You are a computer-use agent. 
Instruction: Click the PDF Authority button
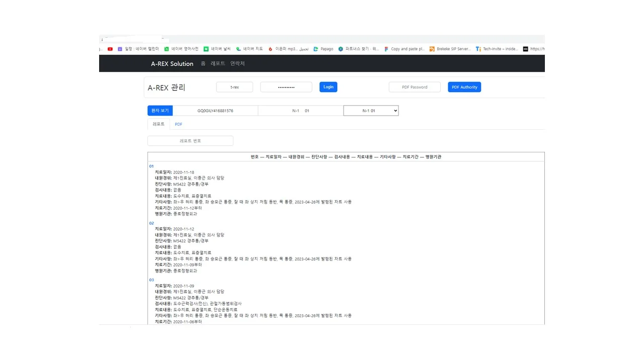click(x=464, y=87)
